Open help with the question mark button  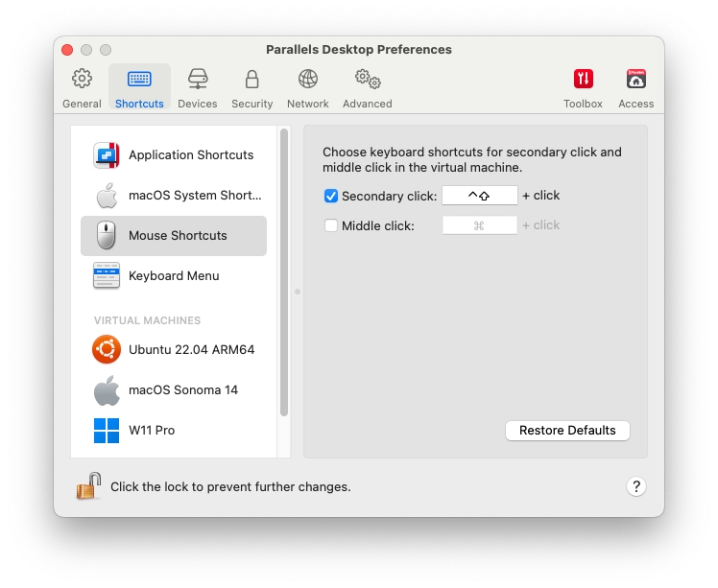coord(635,486)
